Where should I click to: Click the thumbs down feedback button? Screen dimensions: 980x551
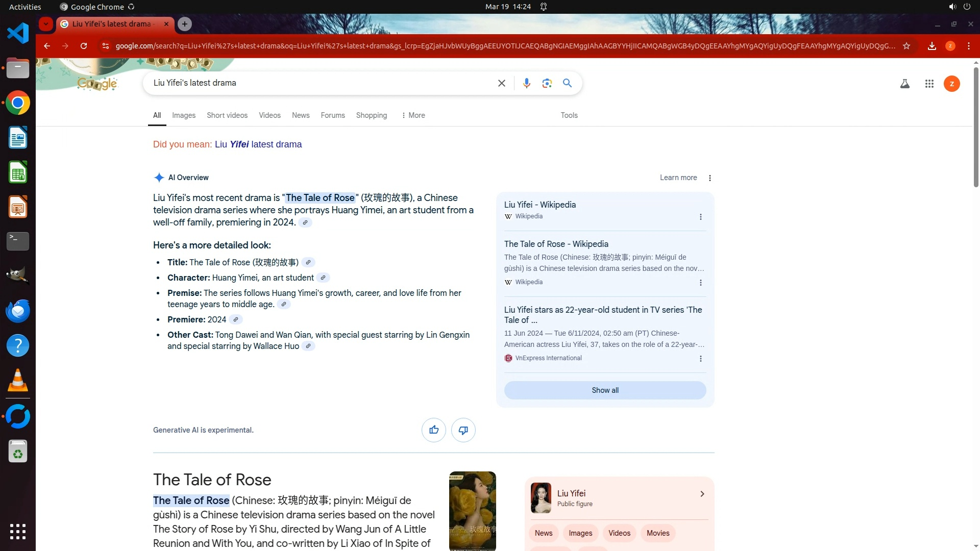(463, 430)
